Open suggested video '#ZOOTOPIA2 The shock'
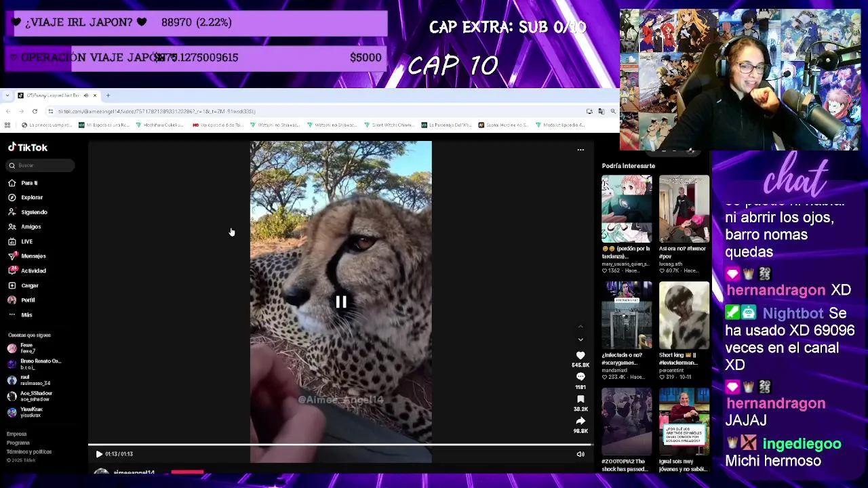 click(627, 422)
